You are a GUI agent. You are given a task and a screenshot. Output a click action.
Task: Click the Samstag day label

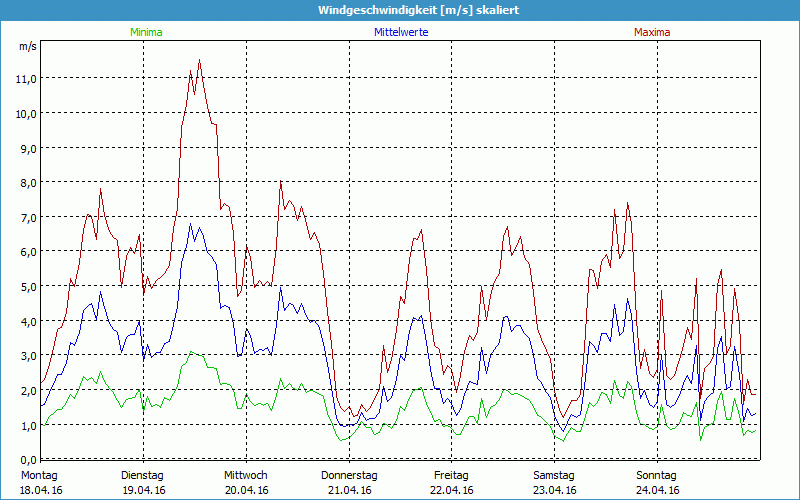554,476
